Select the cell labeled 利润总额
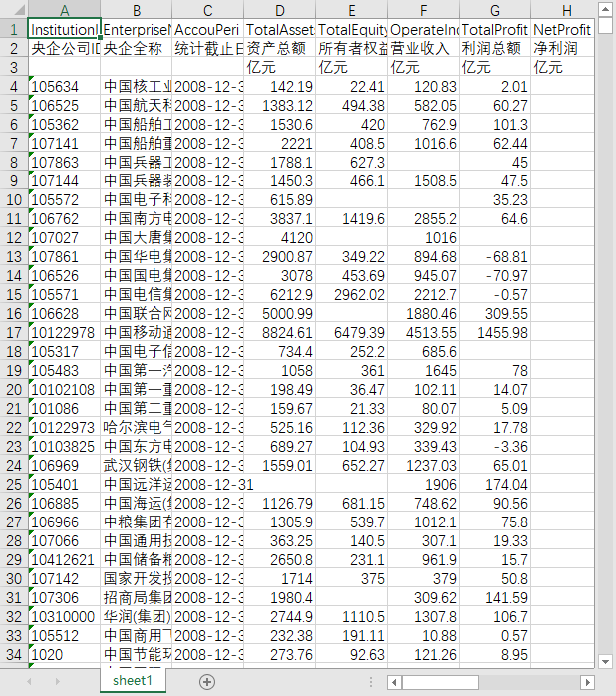Screen dimensions: 616x696 tap(494, 48)
